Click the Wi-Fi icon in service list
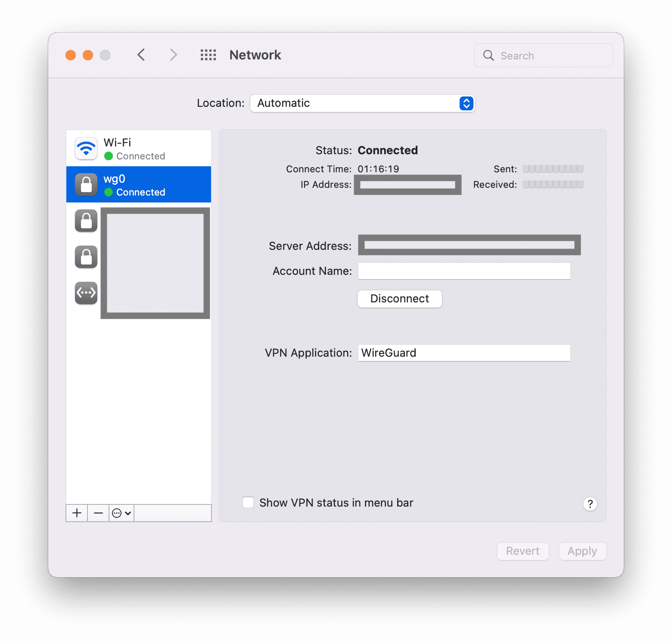 (86, 149)
